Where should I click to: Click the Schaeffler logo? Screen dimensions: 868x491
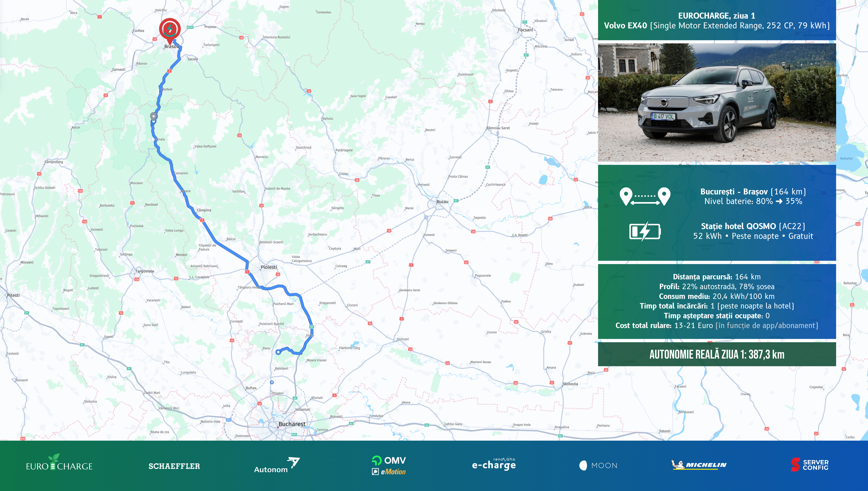[174, 466]
